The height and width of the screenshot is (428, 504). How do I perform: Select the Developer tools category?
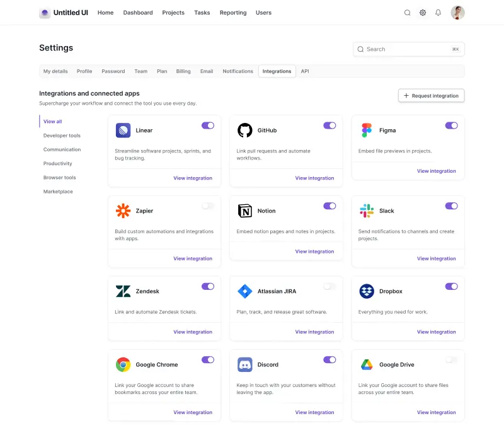[x=61, y=136]
